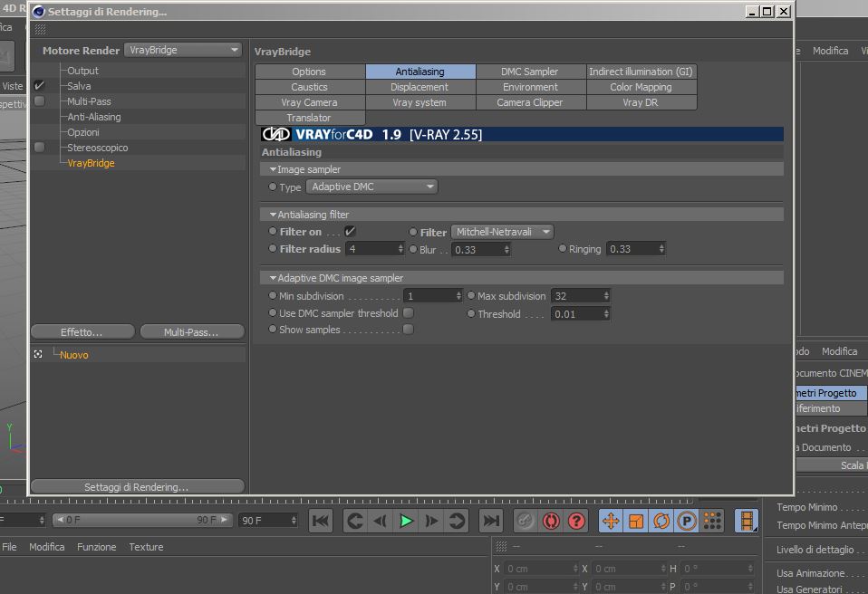Jump to the animation end frame
Screen dimensions: 868x594
[x=490, y=521]
